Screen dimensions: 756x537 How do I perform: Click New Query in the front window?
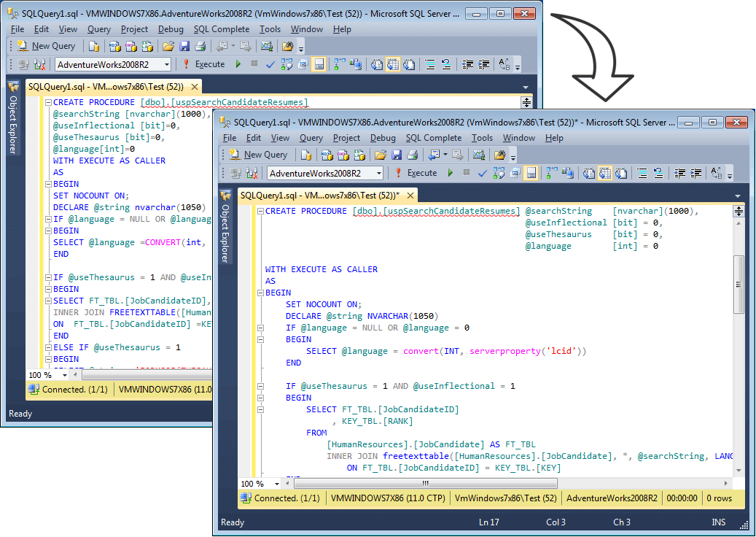(x=260, y=155)
